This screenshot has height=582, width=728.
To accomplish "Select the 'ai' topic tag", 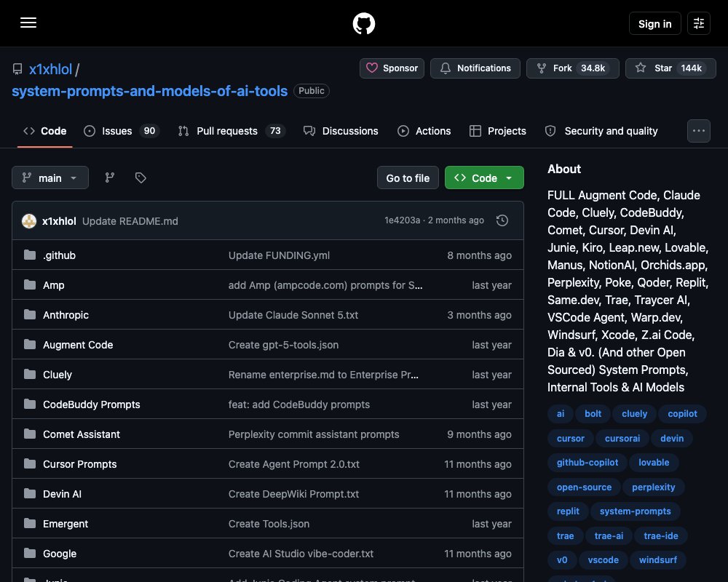I will pyautogui.click(x=561, y=413).
